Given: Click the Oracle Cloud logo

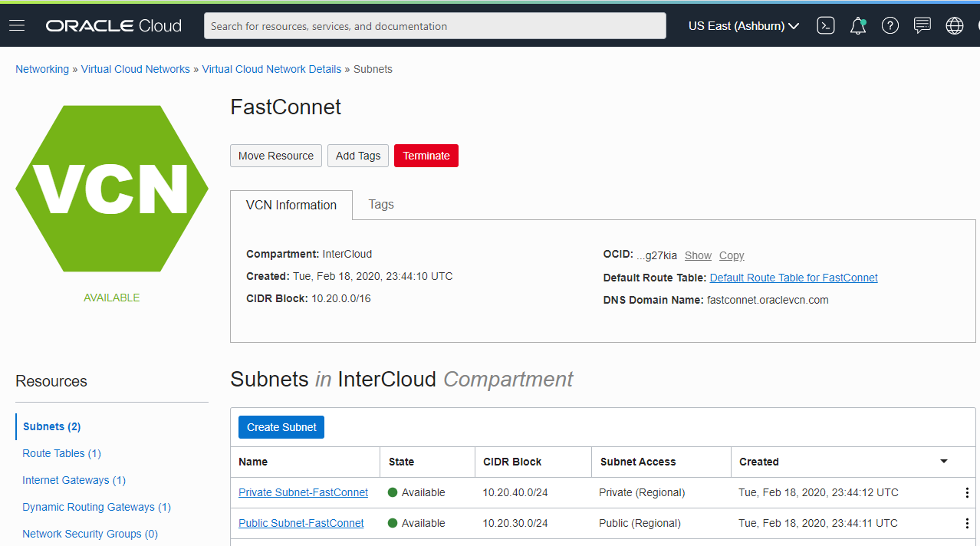Looking at the screenshot, I should pyautogui.click(x=113, y=25).
